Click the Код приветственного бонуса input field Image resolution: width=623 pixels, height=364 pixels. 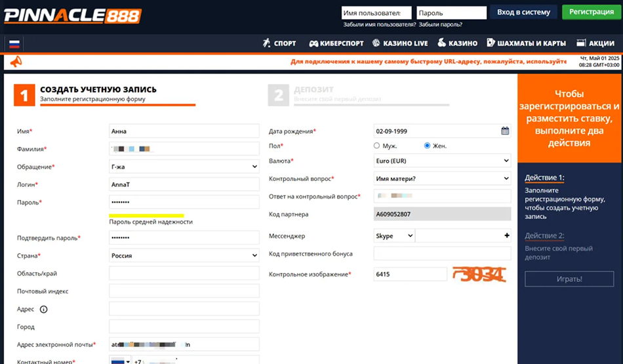(441, 254)
